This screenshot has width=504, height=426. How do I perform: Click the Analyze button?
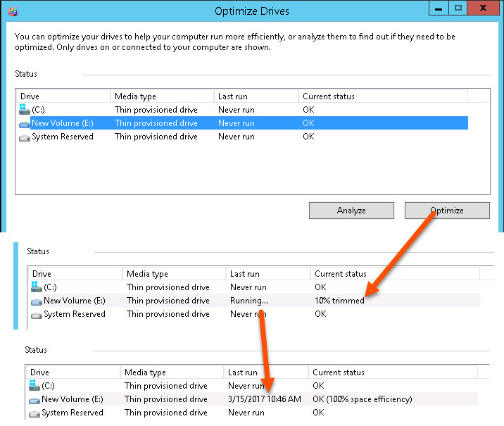(x=351, y=211)
